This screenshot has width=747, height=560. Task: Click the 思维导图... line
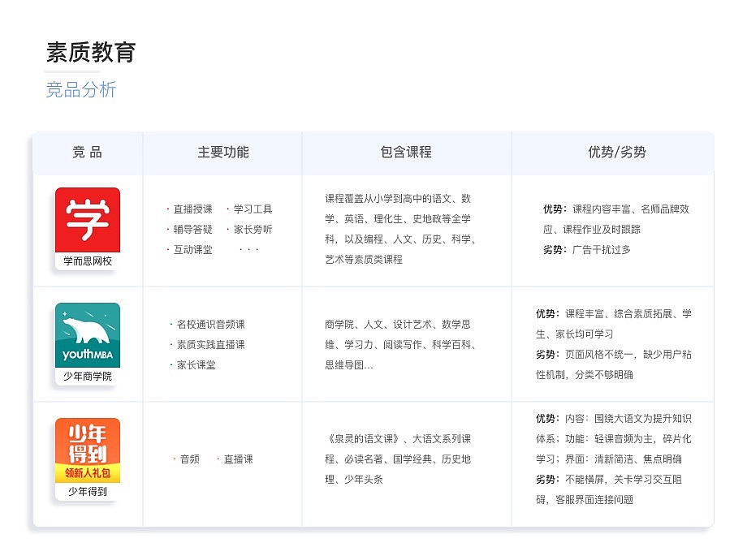pos(348,365)
